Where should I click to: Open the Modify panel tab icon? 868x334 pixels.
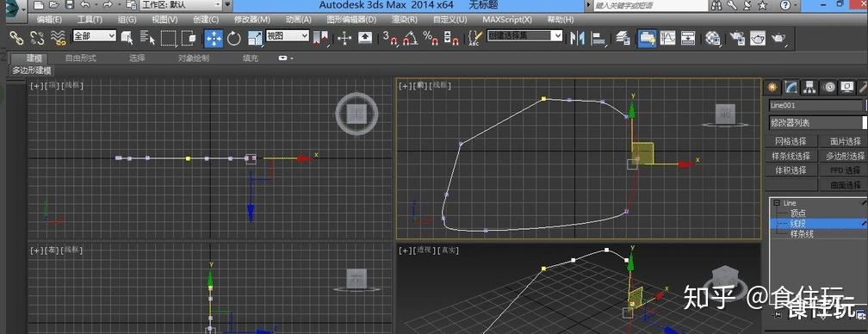click(x=790, y=87)
